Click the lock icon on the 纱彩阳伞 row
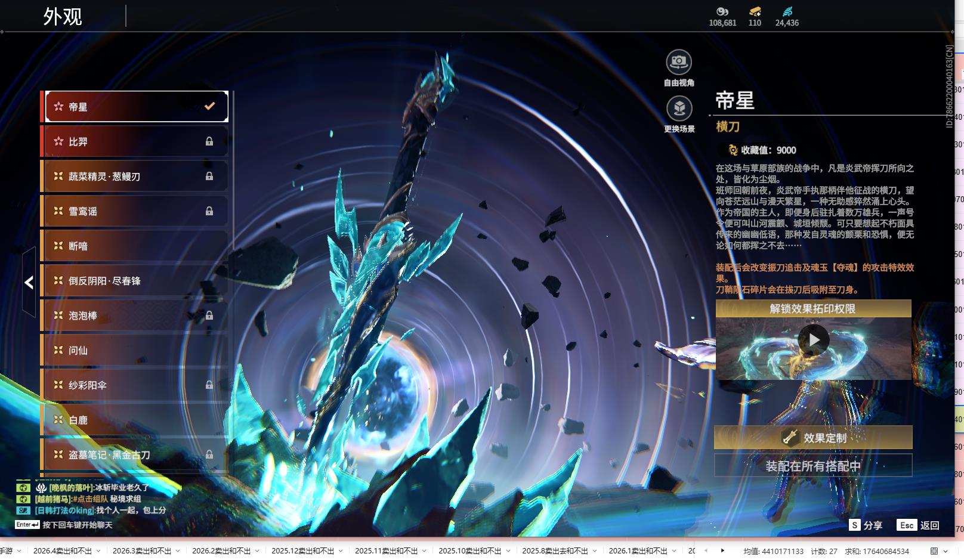The height and width of the screenshot is (560, 964). [209, 385]
